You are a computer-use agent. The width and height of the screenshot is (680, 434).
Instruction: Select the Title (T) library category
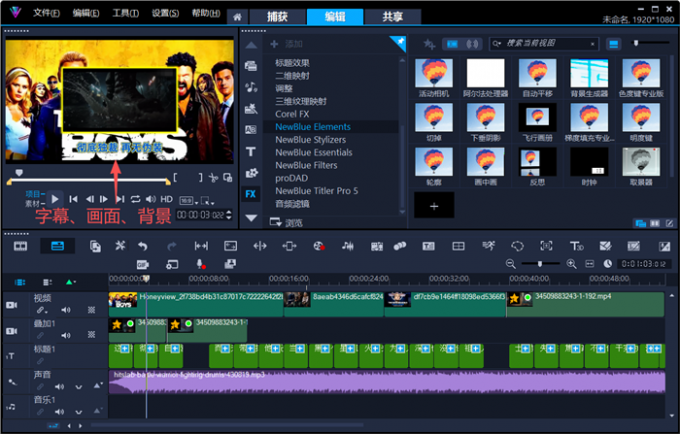click(251, 152)
